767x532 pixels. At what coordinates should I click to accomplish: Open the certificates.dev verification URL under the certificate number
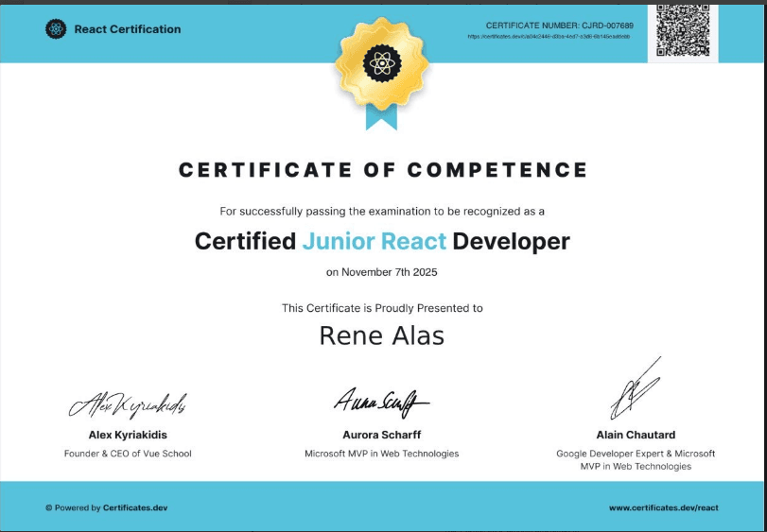point(549,37)
